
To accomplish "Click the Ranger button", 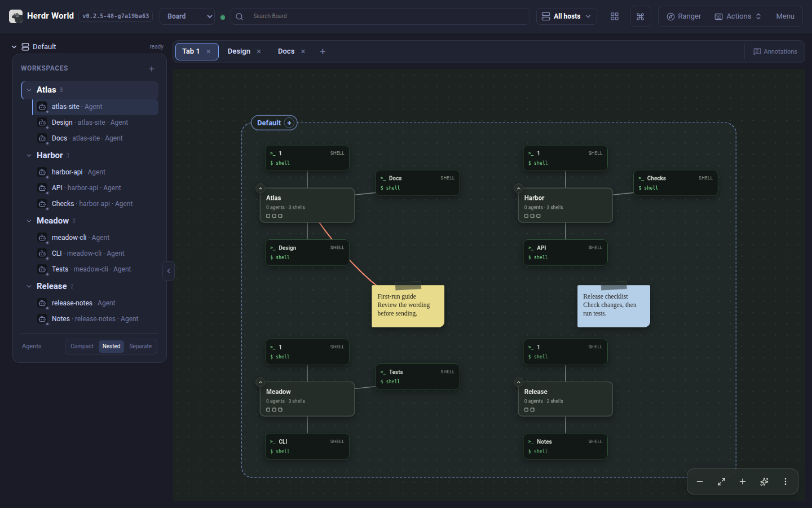I will pos(684,16).
